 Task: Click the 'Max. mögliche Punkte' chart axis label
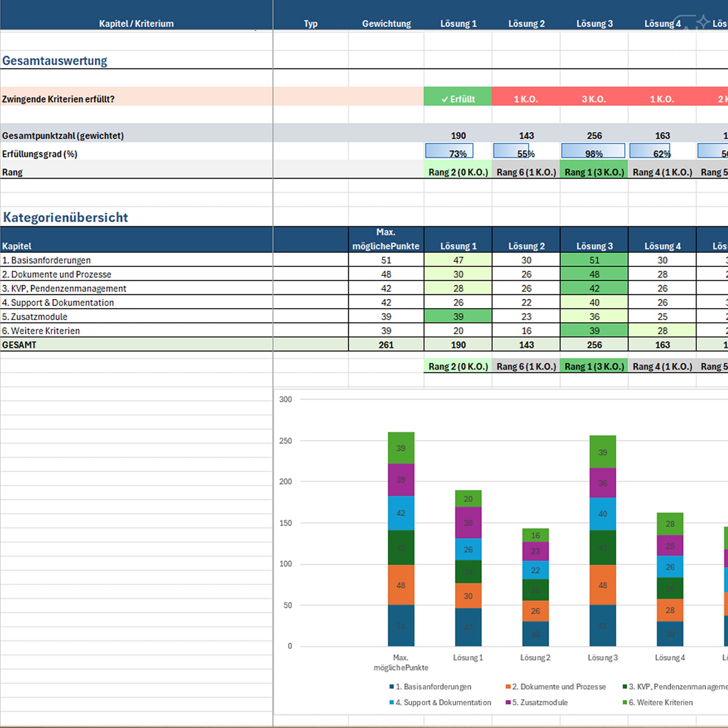pos(401,662)
